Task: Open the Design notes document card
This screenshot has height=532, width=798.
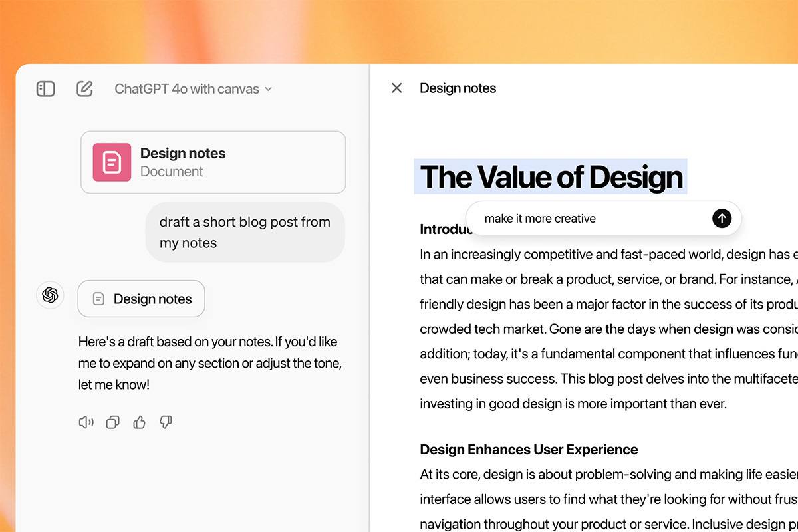Action: pyautogui.click(x=213, y=162)
